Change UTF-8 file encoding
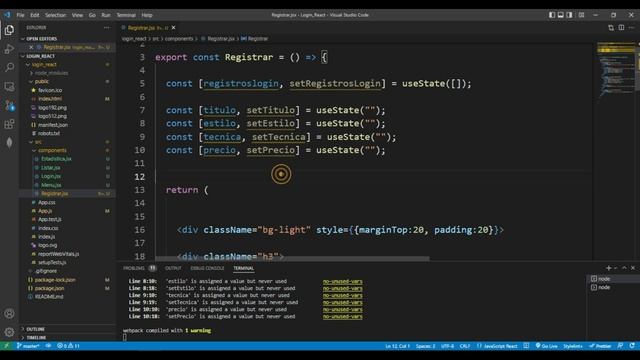 click(447, 346)
